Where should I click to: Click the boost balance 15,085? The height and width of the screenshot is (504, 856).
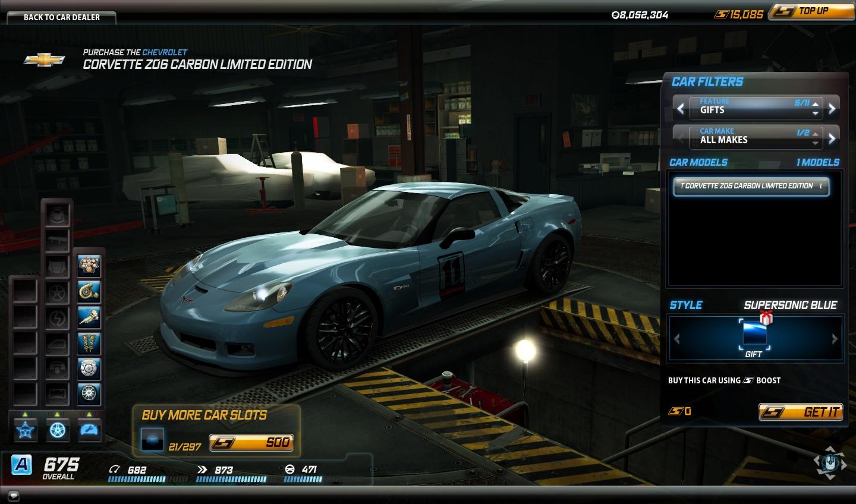[x=739, y=14]
